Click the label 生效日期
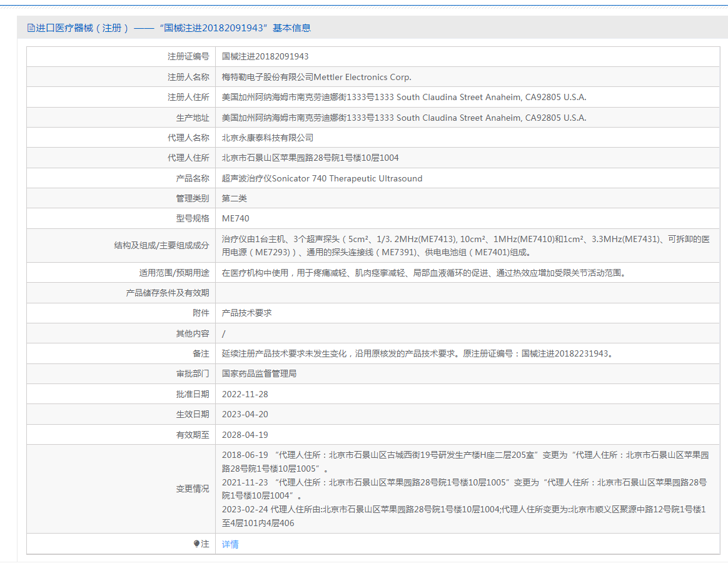 click(193, 414)
